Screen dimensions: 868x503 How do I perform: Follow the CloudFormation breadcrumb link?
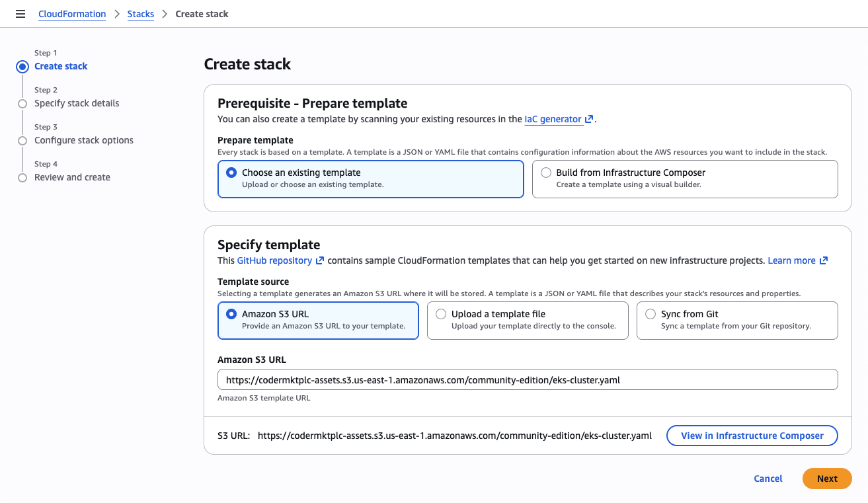point(72,13)
